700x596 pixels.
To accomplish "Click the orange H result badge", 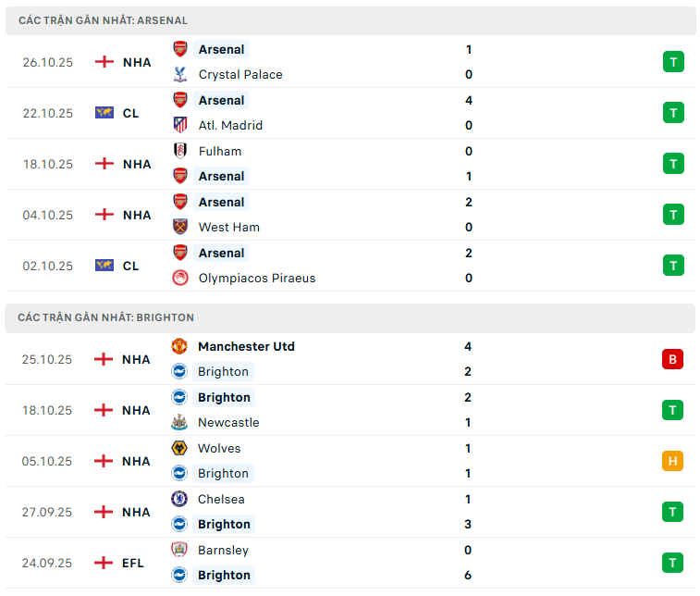I will tap(672, 461).
